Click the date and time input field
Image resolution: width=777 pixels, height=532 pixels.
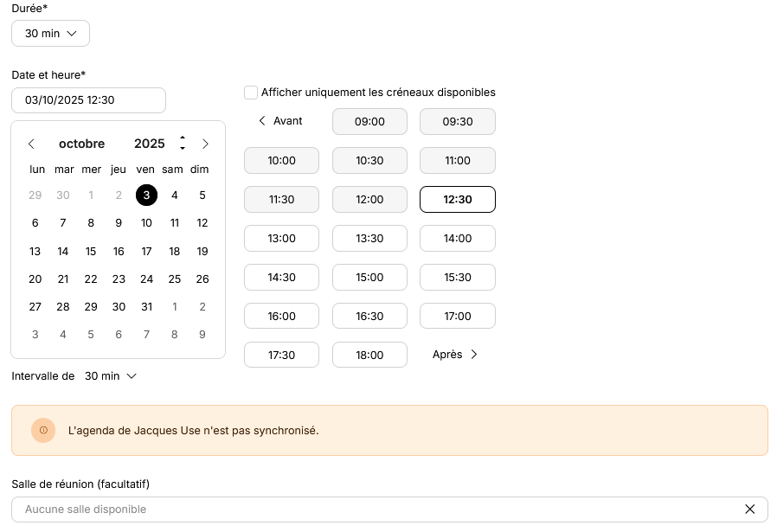tap(89, 100)
